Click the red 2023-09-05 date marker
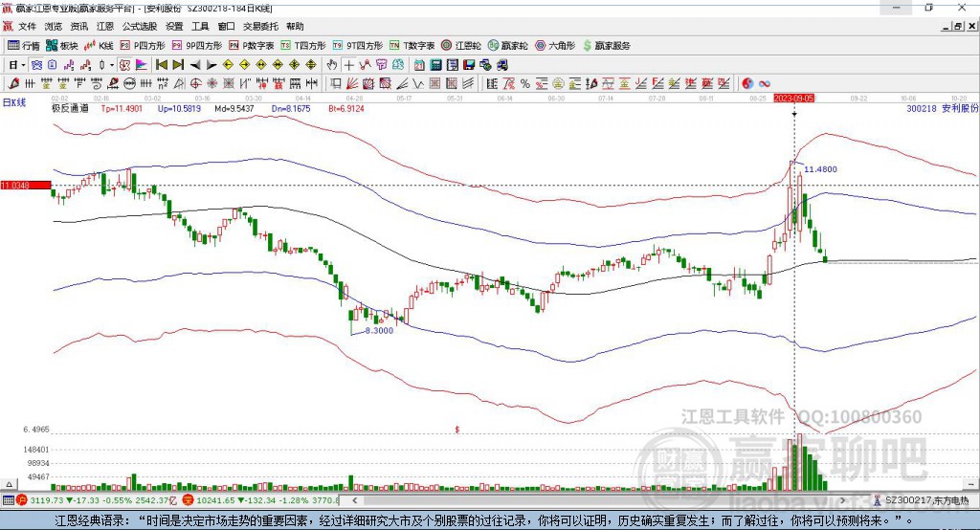The image size is (980, 530). click(793, 99)
